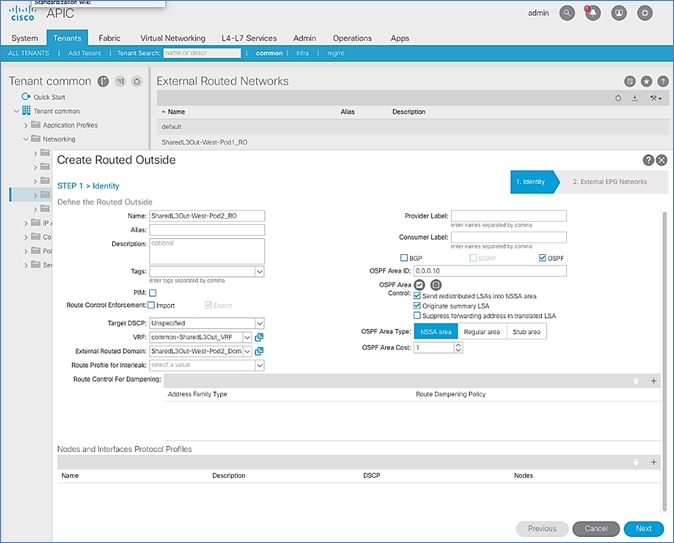Click the help icon in External Routed Networks header

point(663,81)
